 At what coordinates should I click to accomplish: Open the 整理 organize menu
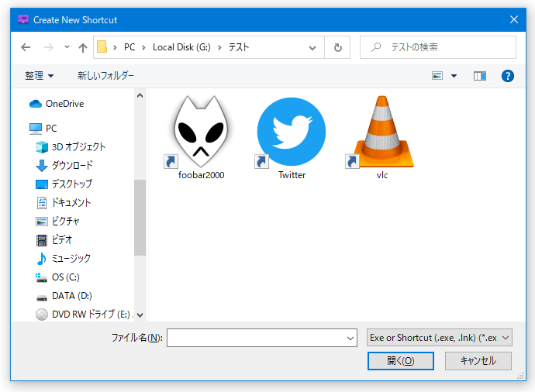[x=39, y=76]
